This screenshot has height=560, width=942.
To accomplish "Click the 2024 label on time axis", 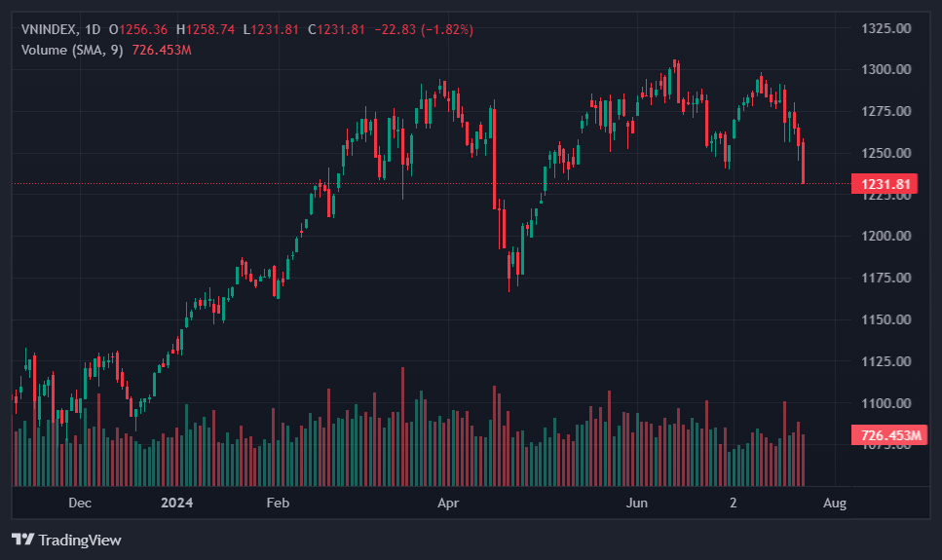I will click(x=177, y=504).
